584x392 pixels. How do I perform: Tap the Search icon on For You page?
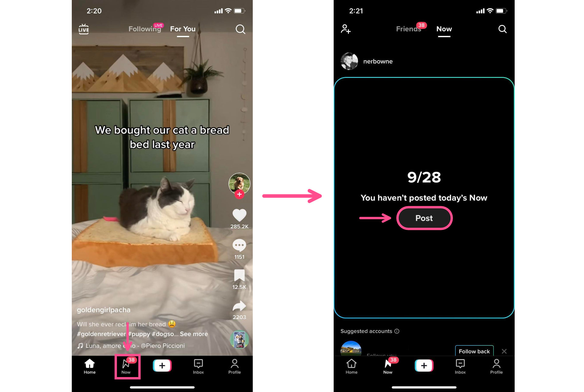point(240,29)
